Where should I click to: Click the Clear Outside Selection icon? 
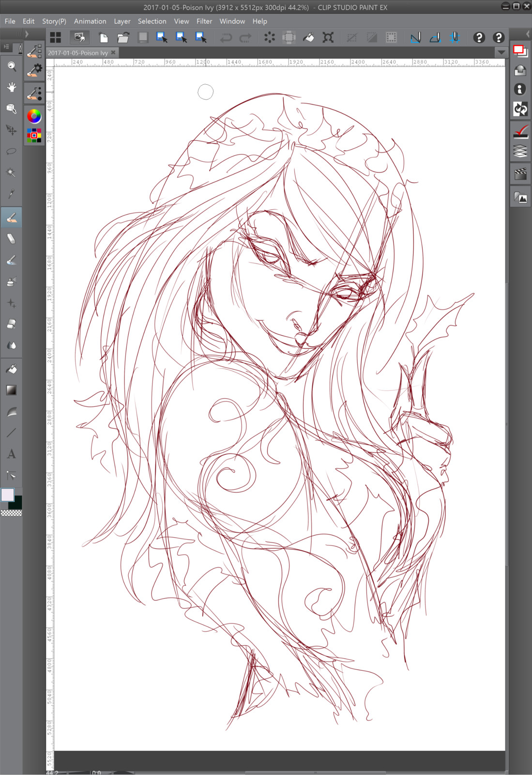coord(289,37)
